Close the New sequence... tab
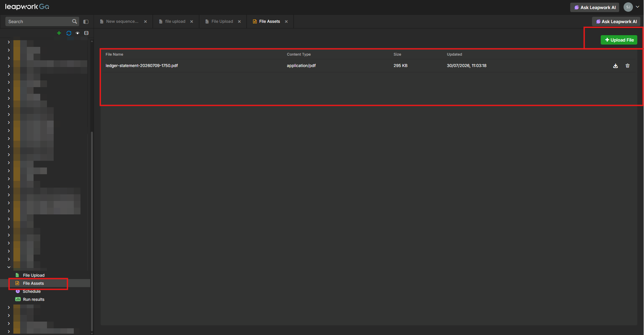Screen dimensions: 644x335 [146, 21]
